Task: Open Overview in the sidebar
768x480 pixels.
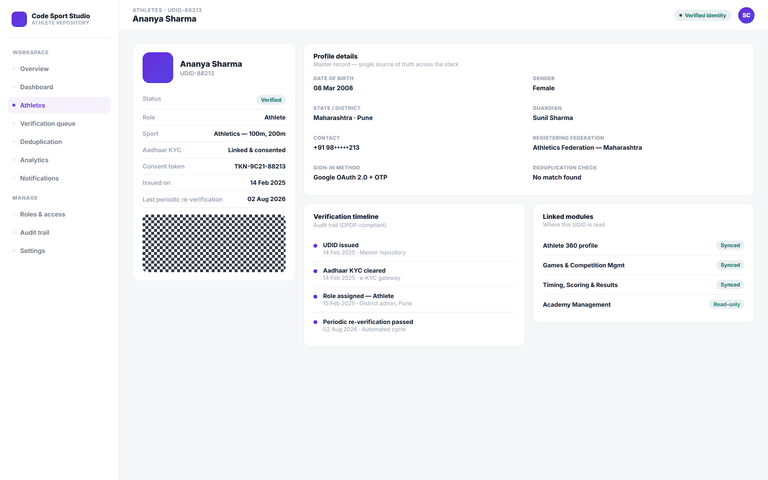Action: (x=59, y=69)
